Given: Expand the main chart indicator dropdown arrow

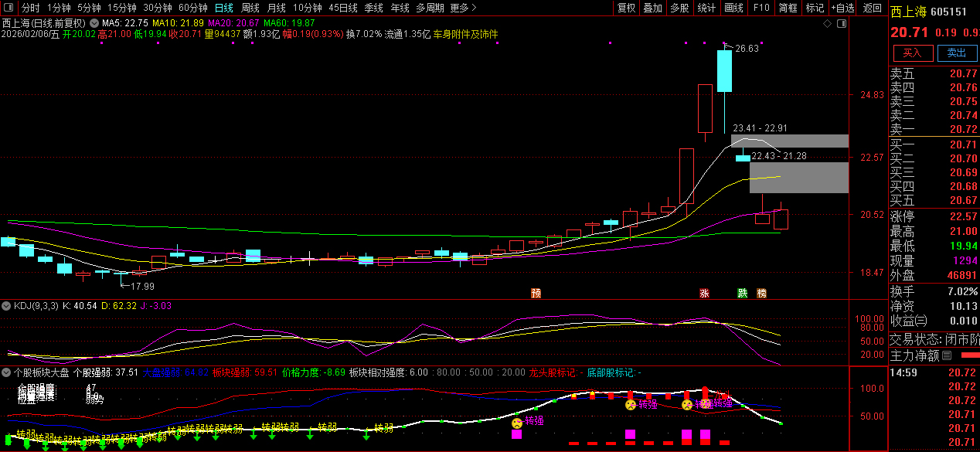Looking at the screenshot, I should click(x=94, y=23).
